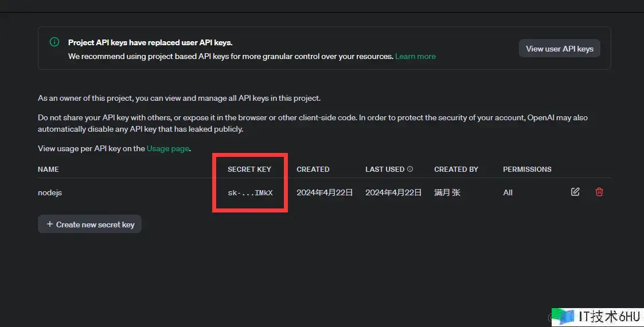Delete the nodejs API key
Image resolution: width=644 pixels, height=327 pixels.
tap(599, 192)
